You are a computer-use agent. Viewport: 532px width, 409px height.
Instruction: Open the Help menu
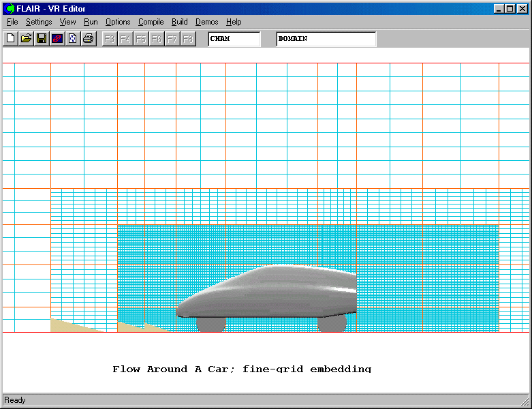click(x=234, y=22)
